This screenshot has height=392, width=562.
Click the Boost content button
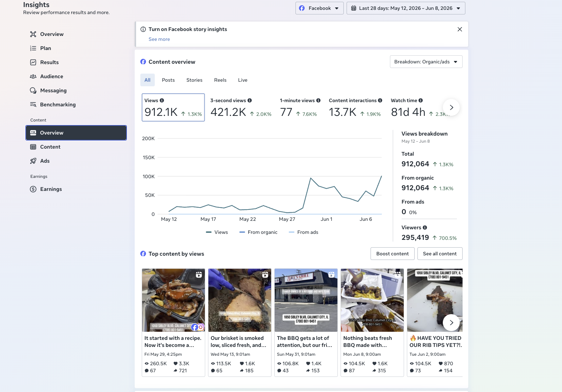[x=392, y=254]
